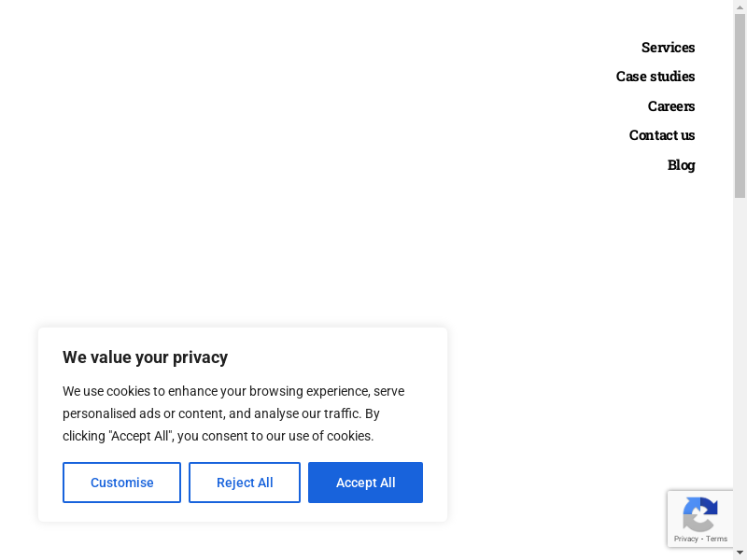Click the reCAPTCHA logo icon

pos(699,514)
